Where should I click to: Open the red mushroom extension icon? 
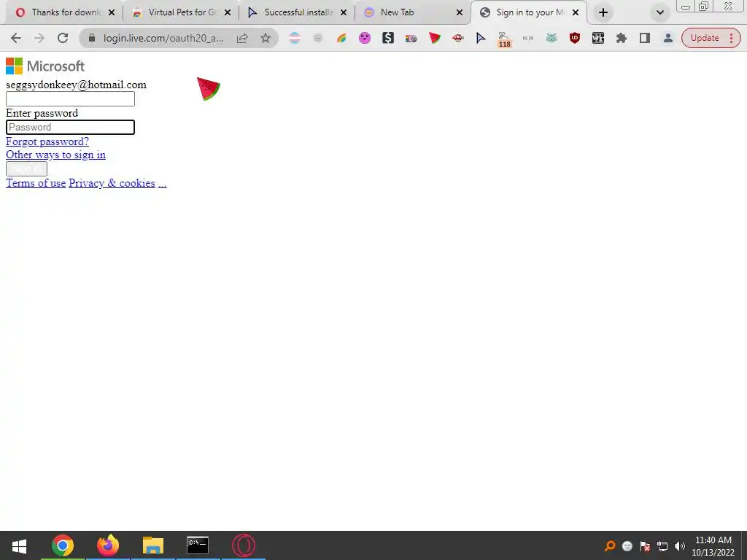tap(458, 38)
